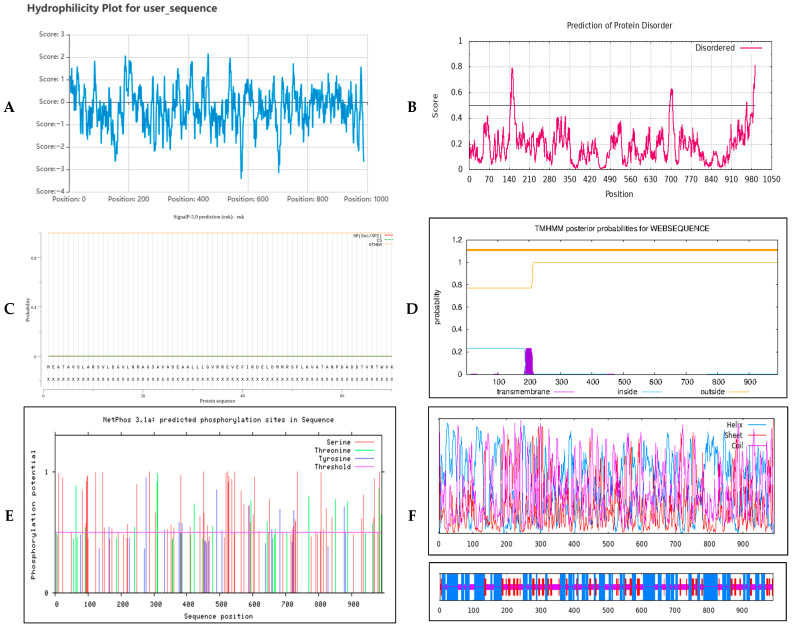This screenshot has height=627, width=793.
Task: Click the thick orange line atop TMHMM plot
Action: (622, 250)
